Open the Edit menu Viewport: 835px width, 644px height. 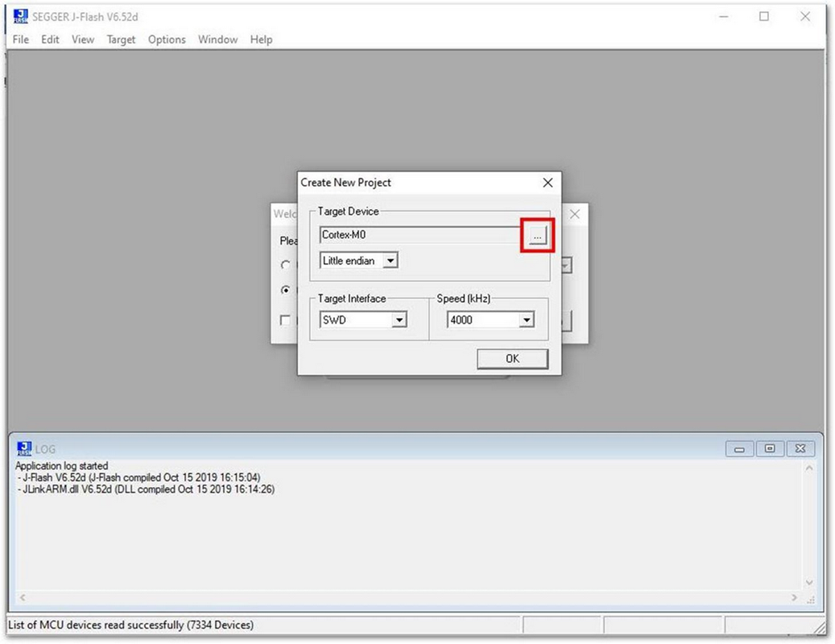[50, 39]
